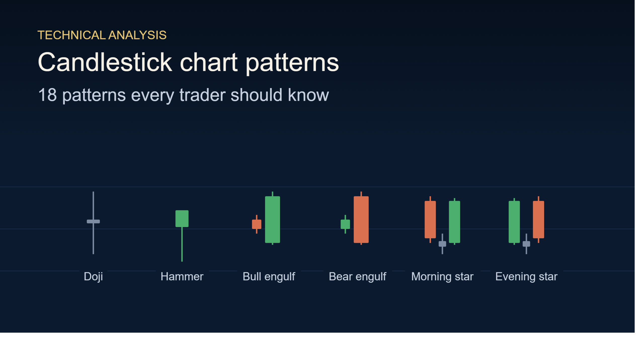
Task: Select the red Evening star third candle
Action: pos(538,220)
